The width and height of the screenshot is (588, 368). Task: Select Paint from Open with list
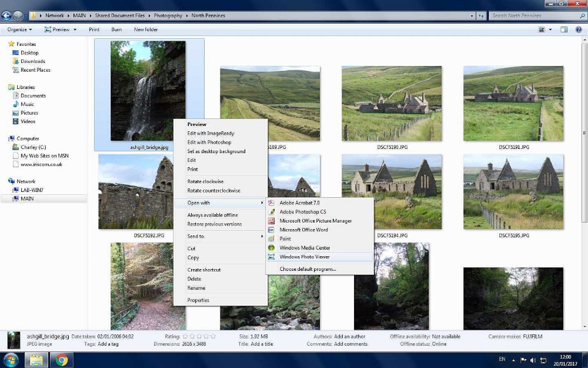[285, 239]
